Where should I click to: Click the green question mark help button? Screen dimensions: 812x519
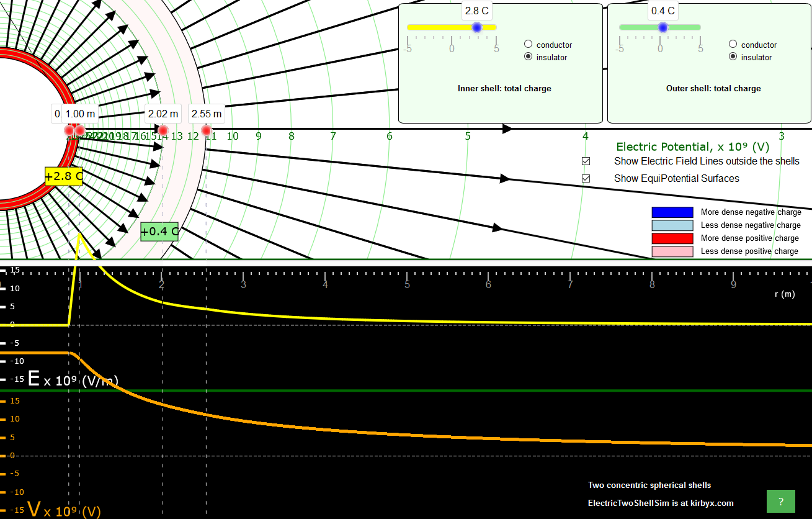780,502
